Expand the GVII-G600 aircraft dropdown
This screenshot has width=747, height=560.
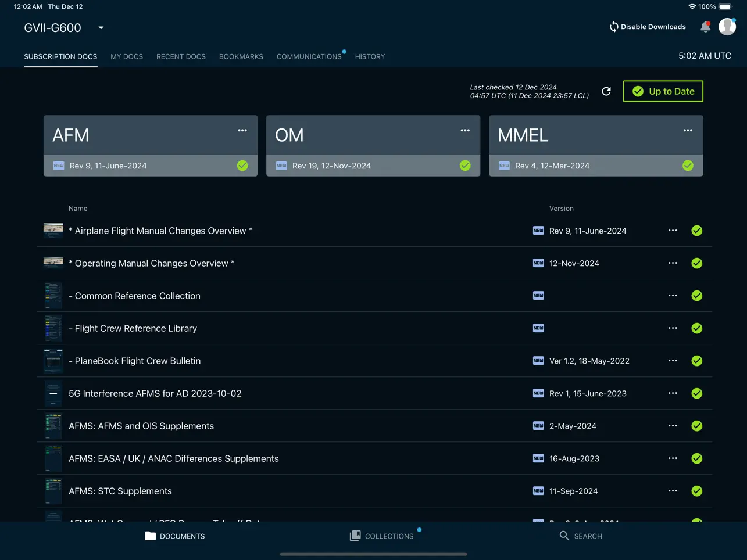pos(101,27)
